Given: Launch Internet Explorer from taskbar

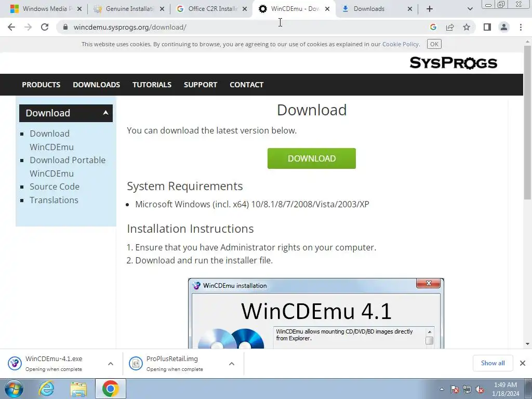Looking at the screenshot, I should coord(46,389).
